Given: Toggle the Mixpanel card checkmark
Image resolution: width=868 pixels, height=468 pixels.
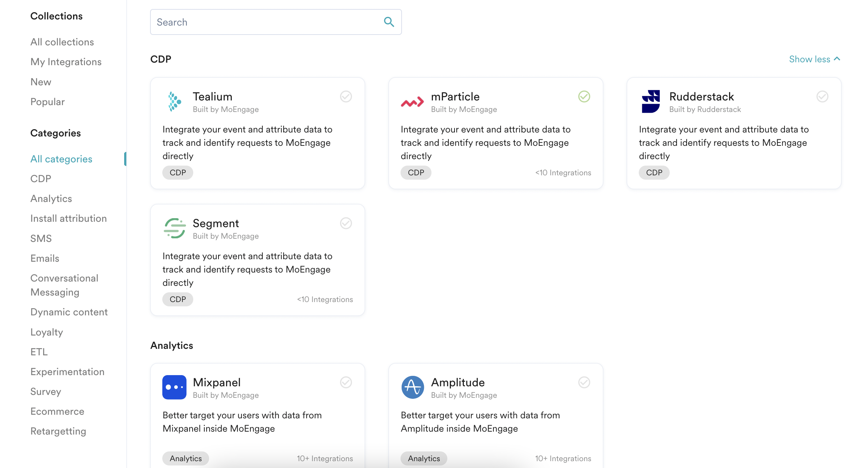Looking at the screenshot, I should [x=346, y=382].
